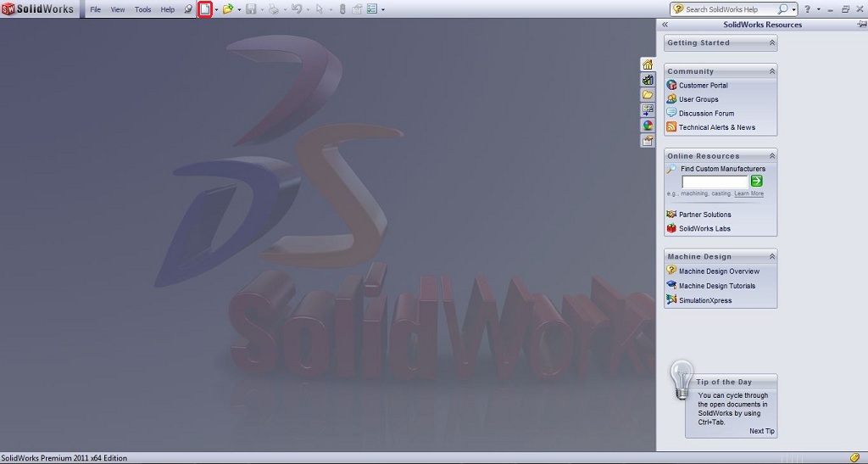This screenshot has width=868, height=464.
Task: Pin the SolidWorks Resources task pane
Action: click(861, 25)
